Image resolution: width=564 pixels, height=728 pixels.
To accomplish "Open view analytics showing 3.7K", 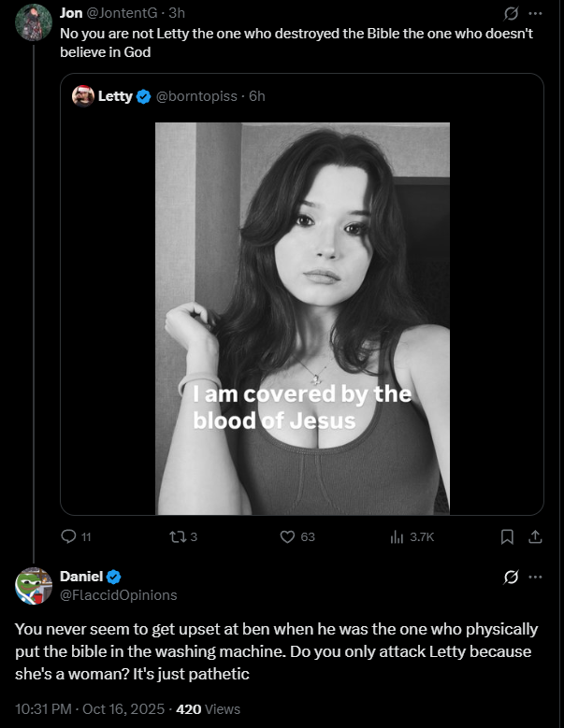I will click(x=397, y=536).
